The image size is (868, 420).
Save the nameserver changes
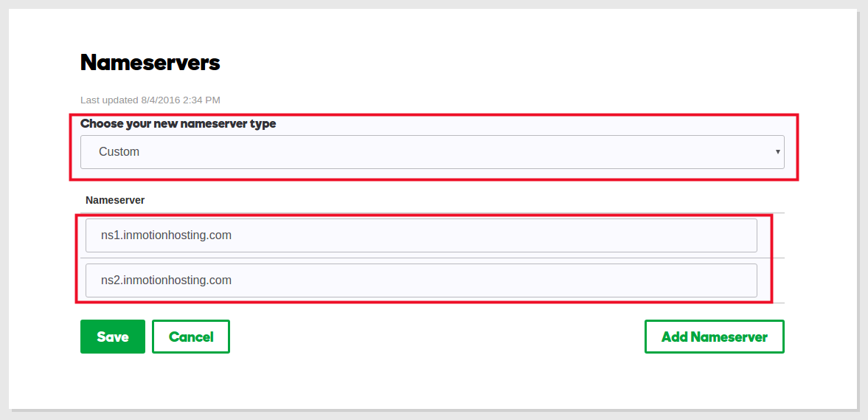[x=113, y=337]
